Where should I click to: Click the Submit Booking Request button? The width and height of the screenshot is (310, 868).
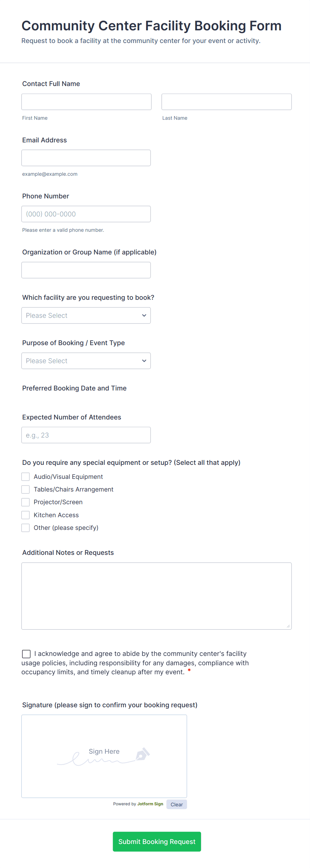(x=157, y=841)
